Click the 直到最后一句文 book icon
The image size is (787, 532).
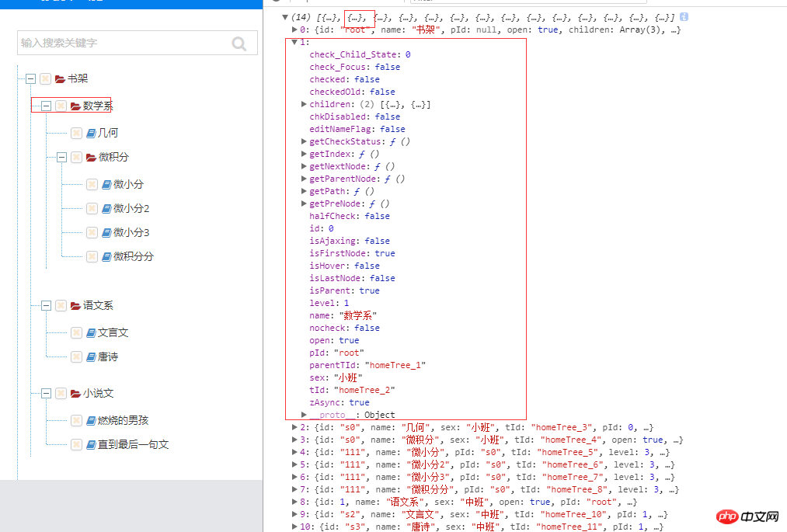[x=91, y=445]
